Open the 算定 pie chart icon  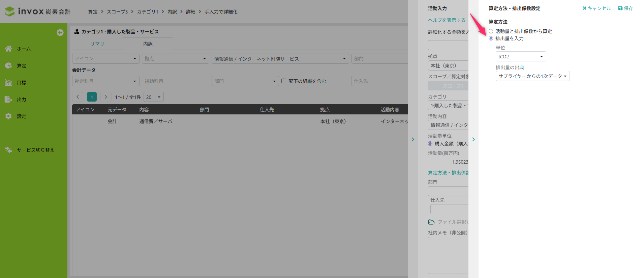8,65
